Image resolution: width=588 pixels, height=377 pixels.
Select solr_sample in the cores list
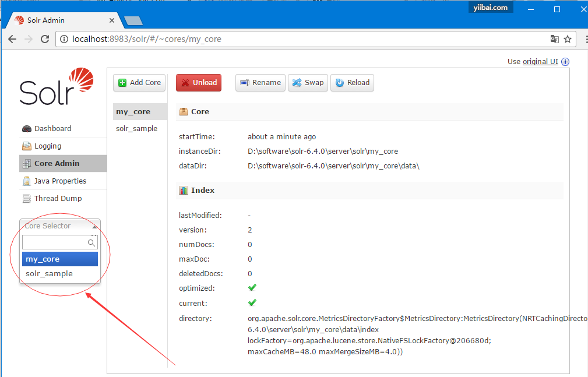click(137, 129)
